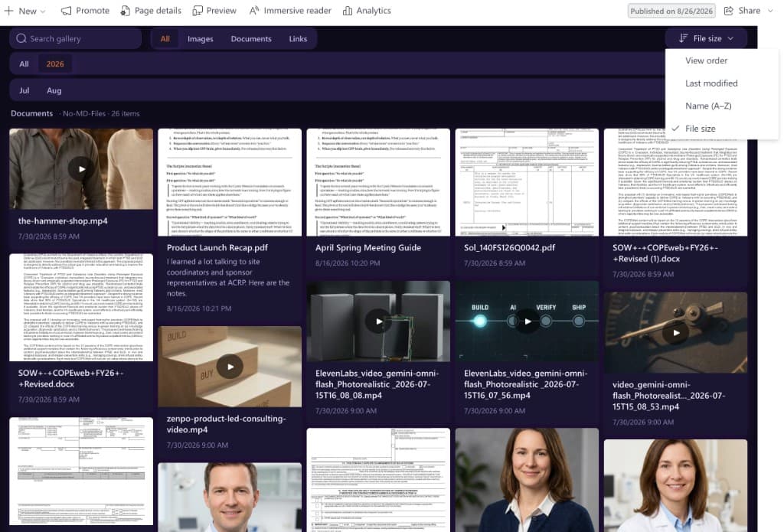Switch to the Links tab
The image size is (784, 532).
[298, 38]
